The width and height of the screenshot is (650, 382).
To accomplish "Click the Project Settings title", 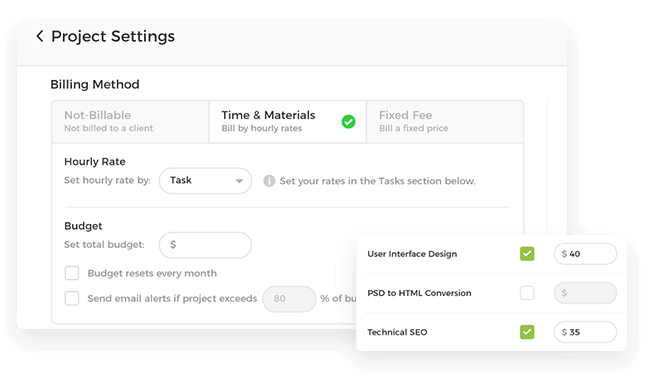I will pyautogui.click(x=113, y=36).
